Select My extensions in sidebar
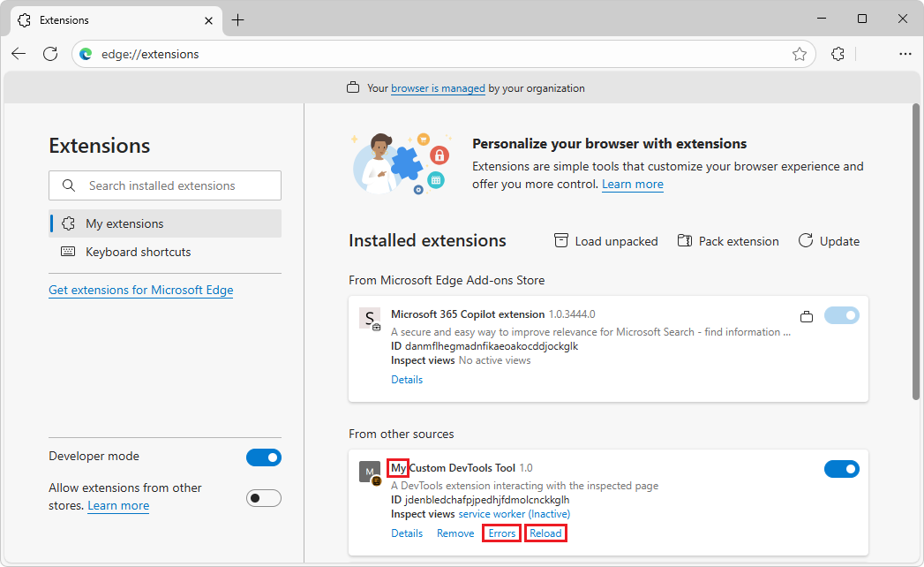The width and height of the screenshot is (924, 567). click(x=165, y=223)
